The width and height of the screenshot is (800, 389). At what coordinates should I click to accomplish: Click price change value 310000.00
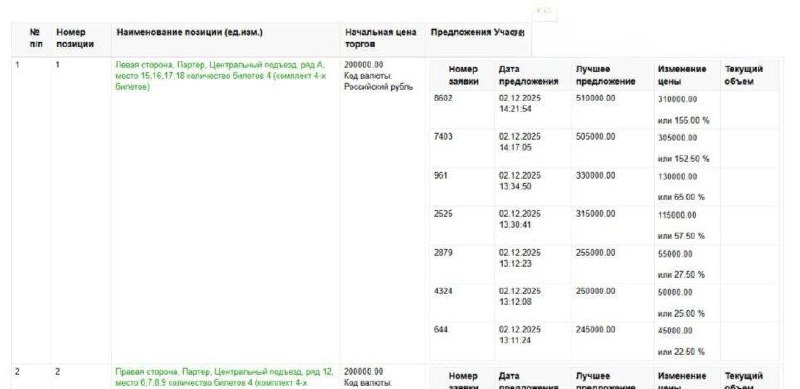coord(677,99)
